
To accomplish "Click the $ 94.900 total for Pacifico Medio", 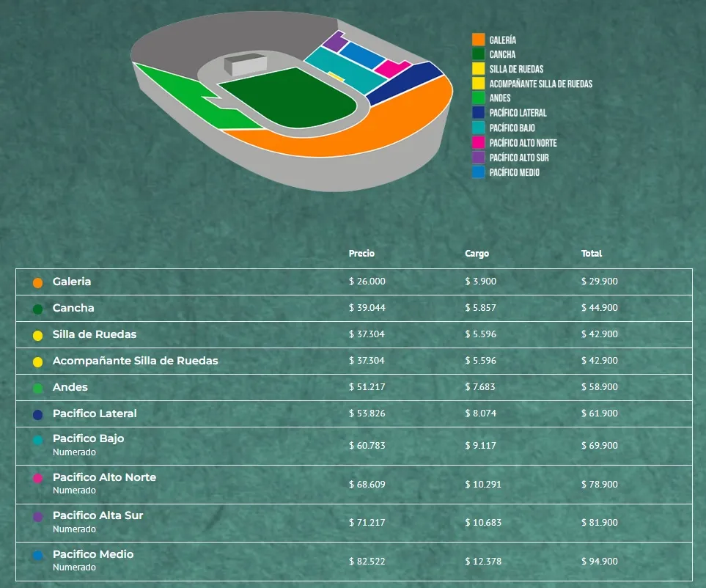I will pos(599,561).
